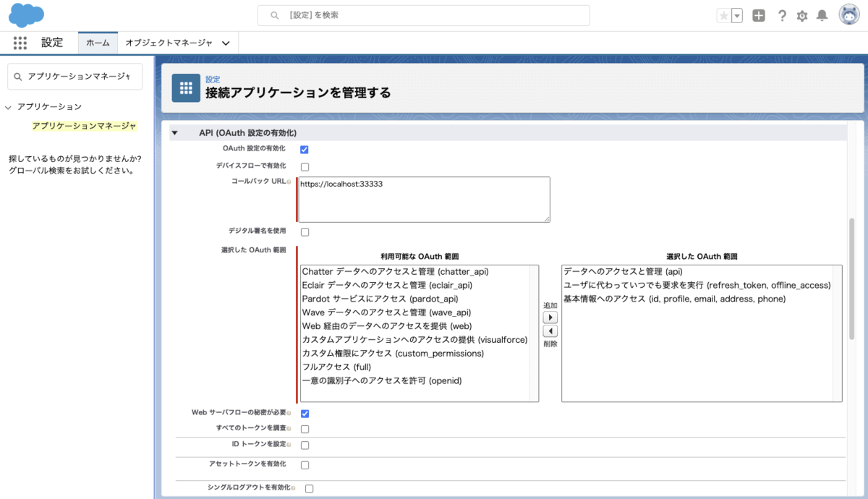Collapse the アプリケーション tree in sidebar
This screenshot has height=499, width=868.
point(7,106)
